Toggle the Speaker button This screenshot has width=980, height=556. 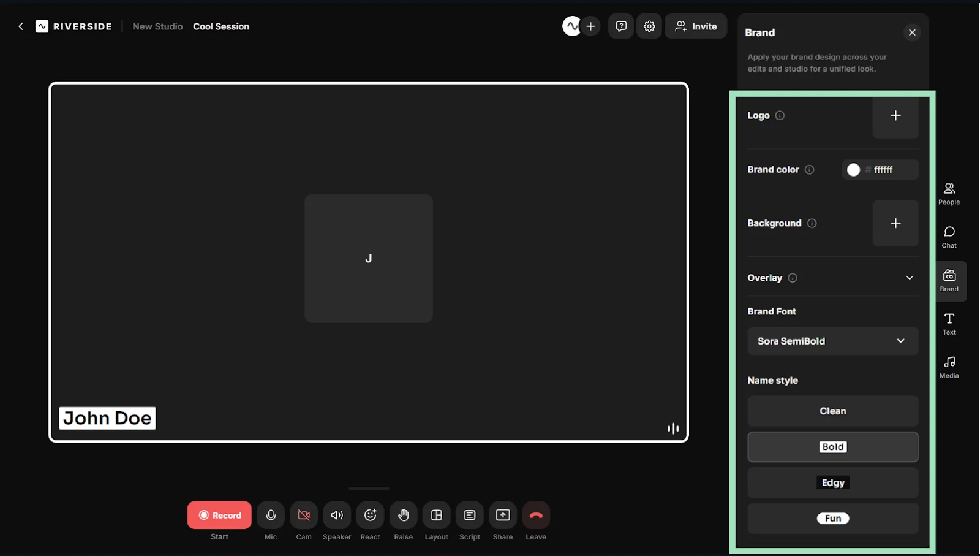point(337,515)
